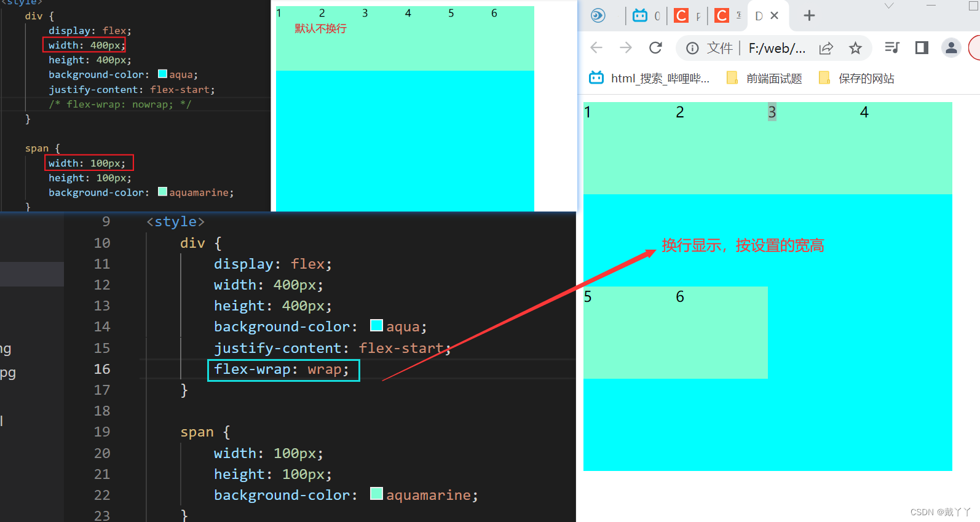
Task: Click '默认不换行' red caption in top preview
Action: click(320, 28)
